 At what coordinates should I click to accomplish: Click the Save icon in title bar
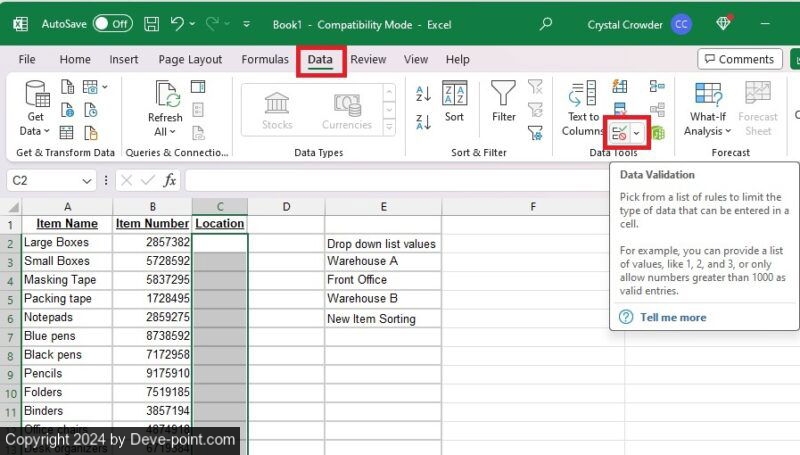tap(150, 23)
